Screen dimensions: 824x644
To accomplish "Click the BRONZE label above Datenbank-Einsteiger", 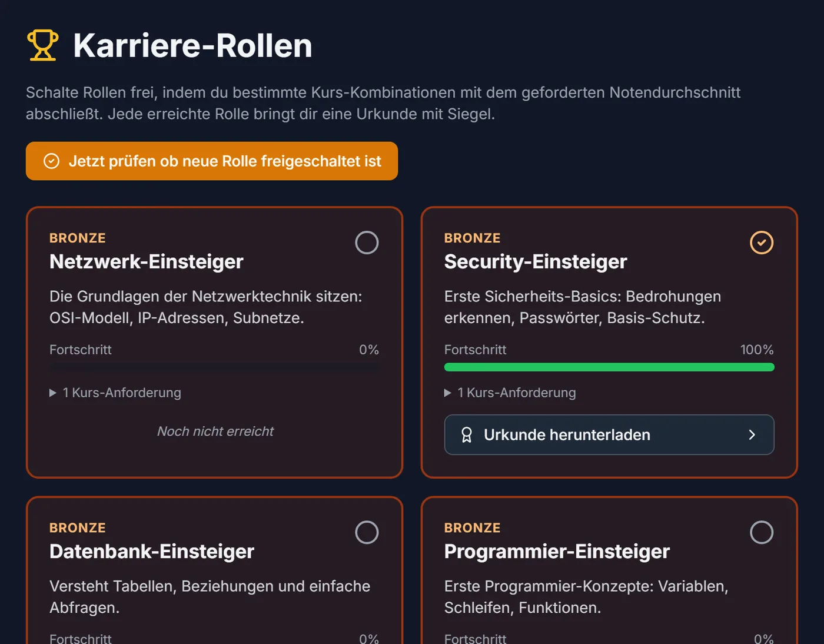I will (x=78, y=528).
